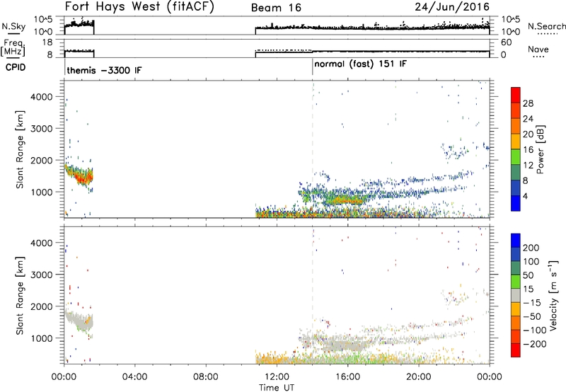The width and height of the screenshot is (566, 392).
Task: Click the date '24/Jun/2016'
Action: (x=452, y=7)
